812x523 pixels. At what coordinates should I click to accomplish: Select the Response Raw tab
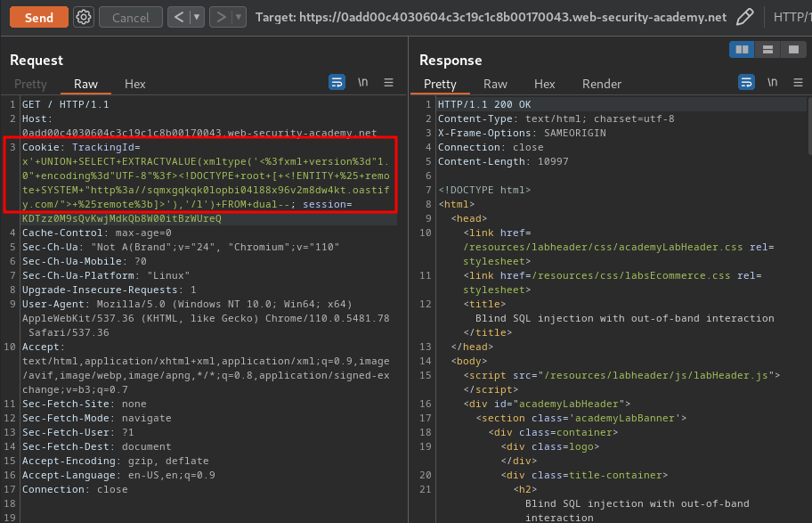click(495, 84)
